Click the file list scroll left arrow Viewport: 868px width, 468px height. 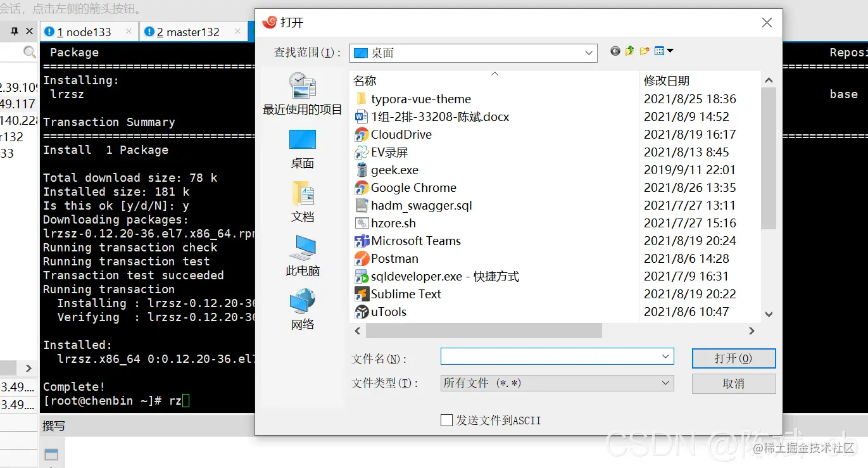[x=358, y=331]
